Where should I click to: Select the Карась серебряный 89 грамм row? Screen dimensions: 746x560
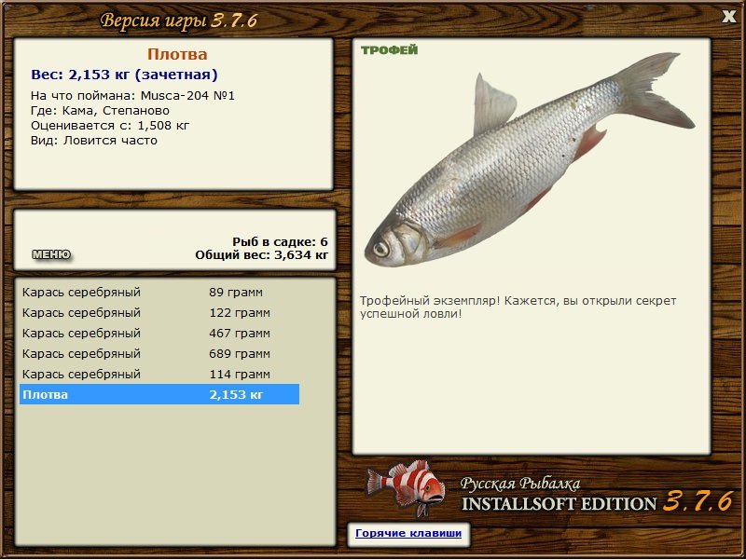point(159,292)
